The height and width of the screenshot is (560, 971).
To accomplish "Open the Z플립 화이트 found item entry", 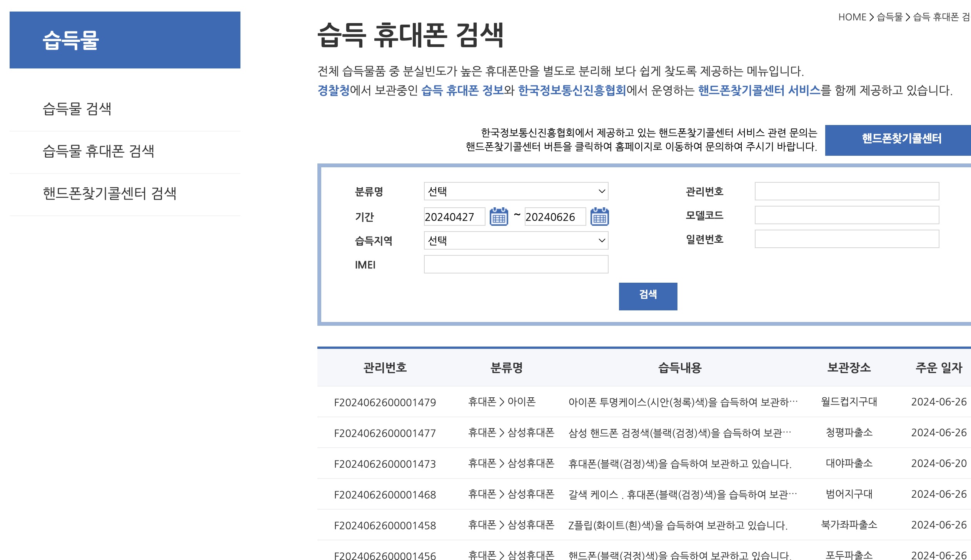I will pos(678,525).
